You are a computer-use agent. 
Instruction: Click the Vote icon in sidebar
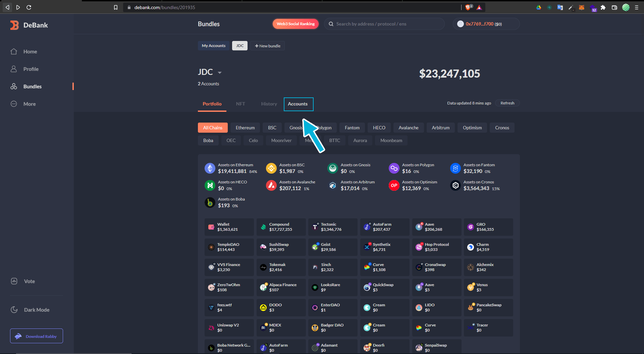coord(14,281)
